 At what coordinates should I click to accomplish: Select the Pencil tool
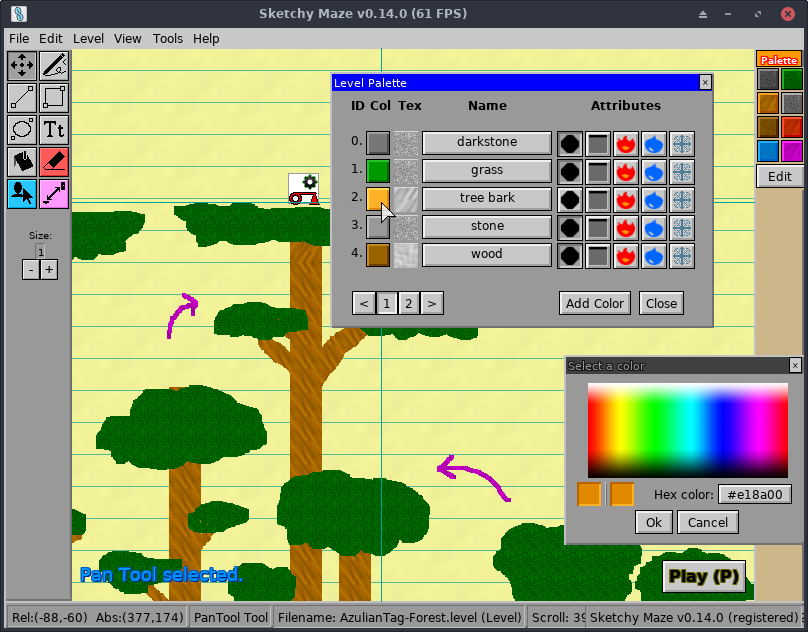coord(53,66)
